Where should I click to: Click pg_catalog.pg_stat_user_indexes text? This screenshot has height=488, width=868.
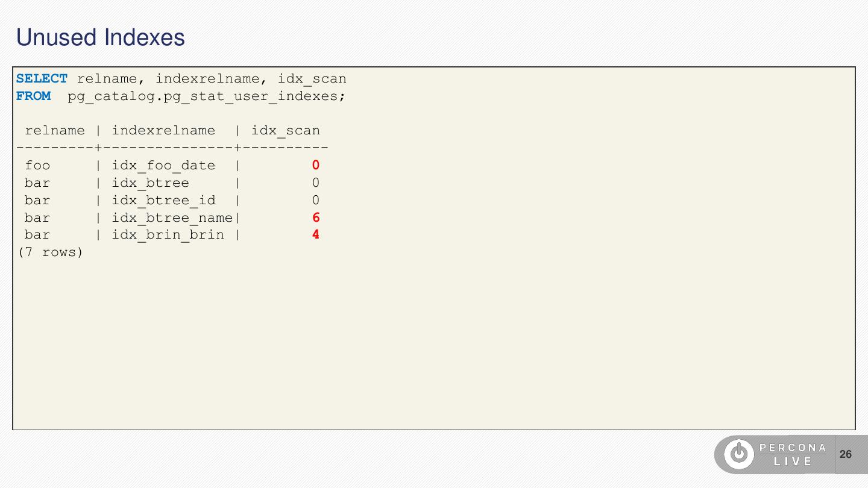click(206, 96)
